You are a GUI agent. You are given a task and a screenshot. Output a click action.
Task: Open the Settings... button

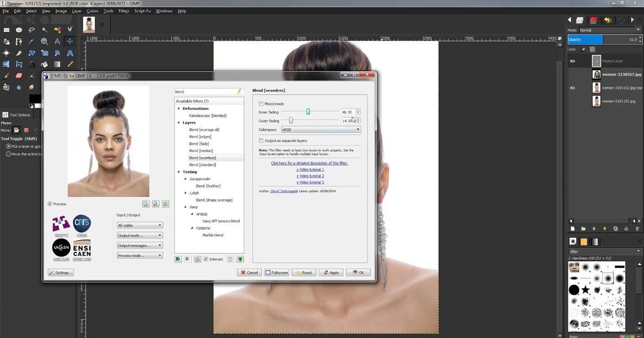(61, 272)
